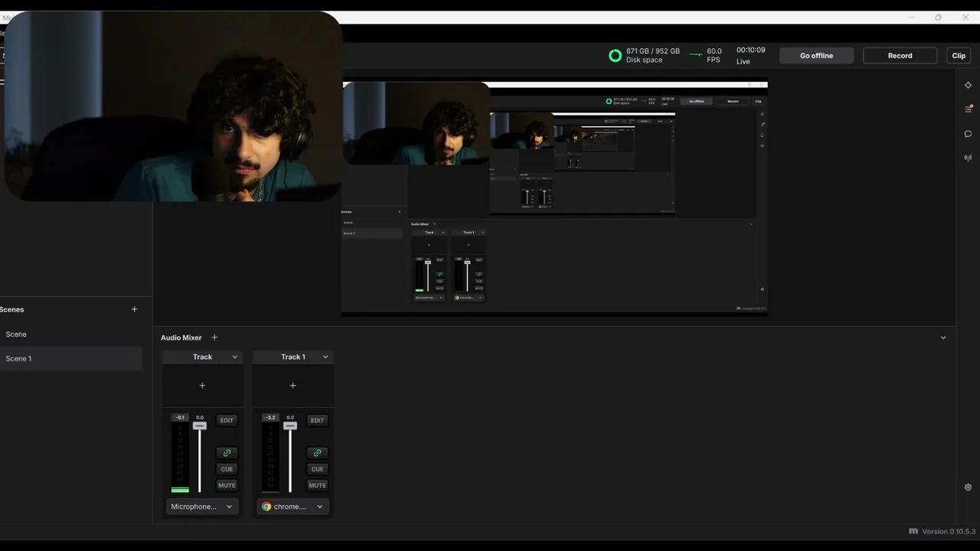The image size is (980, 551).
Task: Click the Clip button
Action: click(959, 56)
